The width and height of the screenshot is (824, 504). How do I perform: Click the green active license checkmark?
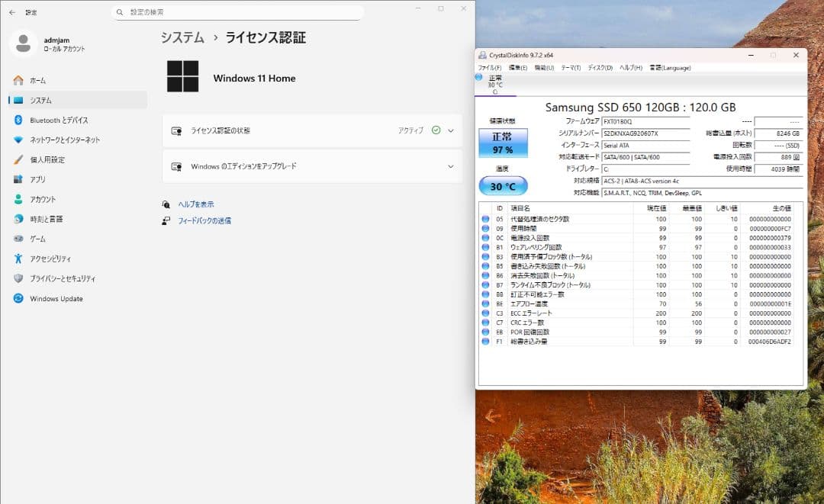pyautogui.click(x=435, y=130)
